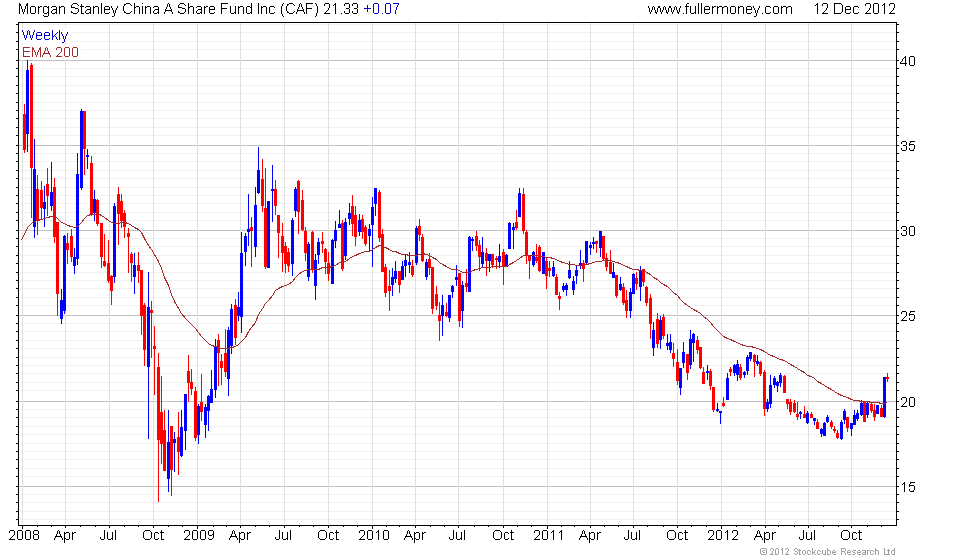
Task: Click the '40' price axis label
Action: 908,61
